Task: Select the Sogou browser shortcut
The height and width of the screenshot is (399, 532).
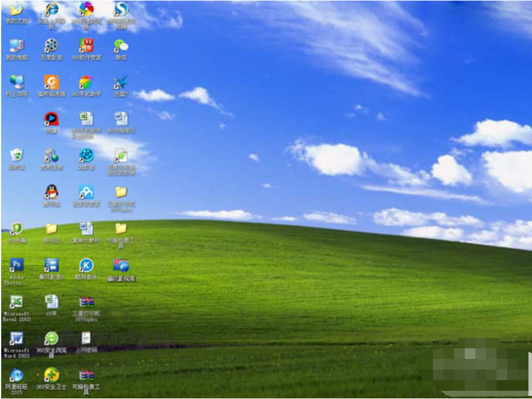Action: click(x=121, y=9)
